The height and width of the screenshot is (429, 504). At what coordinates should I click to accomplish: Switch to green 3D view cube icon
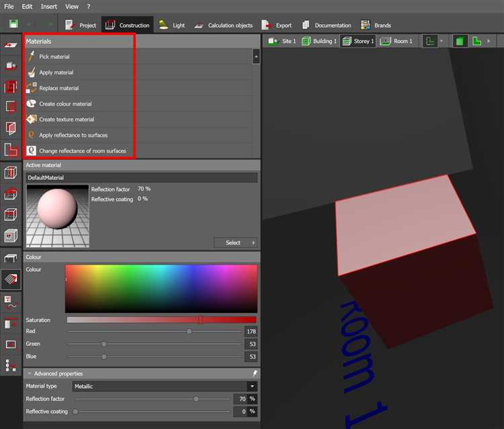(460, 41)
